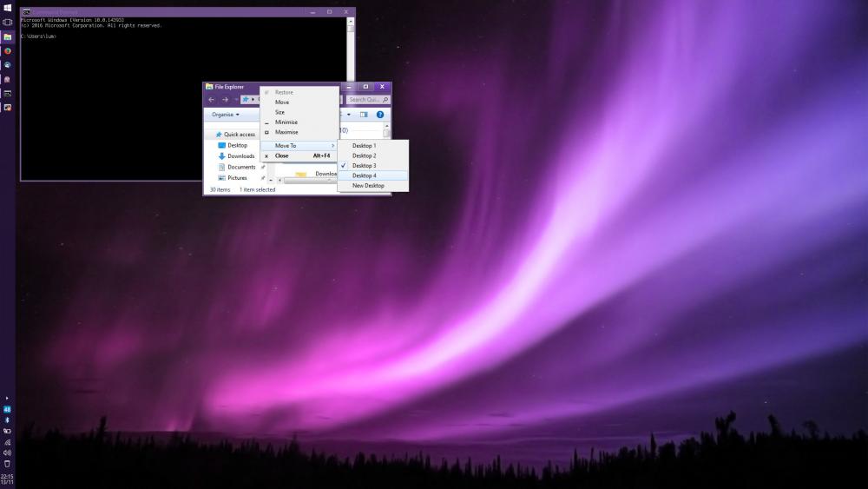
Task: Go back using Explorer's back arrow
Action: (x=212, y=100)
